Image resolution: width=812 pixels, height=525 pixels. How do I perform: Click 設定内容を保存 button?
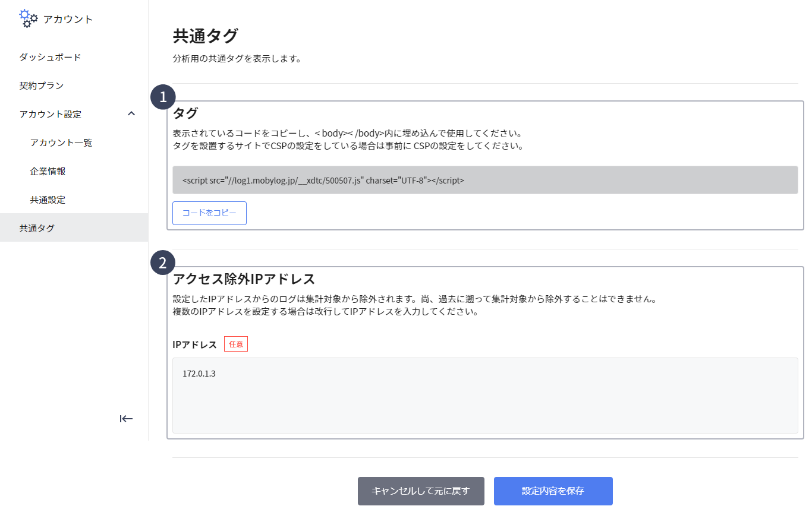tap(553, 491)
